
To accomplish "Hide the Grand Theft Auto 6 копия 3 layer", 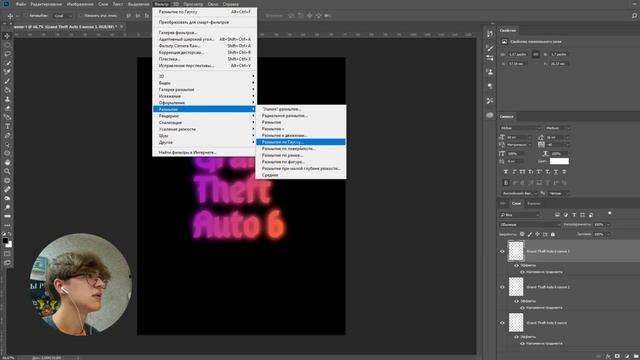I will point(502,251).
